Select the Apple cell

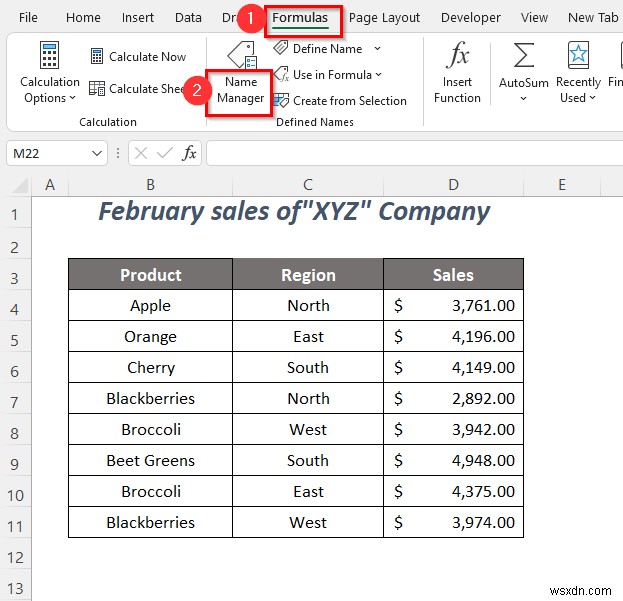[x=151, y=305]
